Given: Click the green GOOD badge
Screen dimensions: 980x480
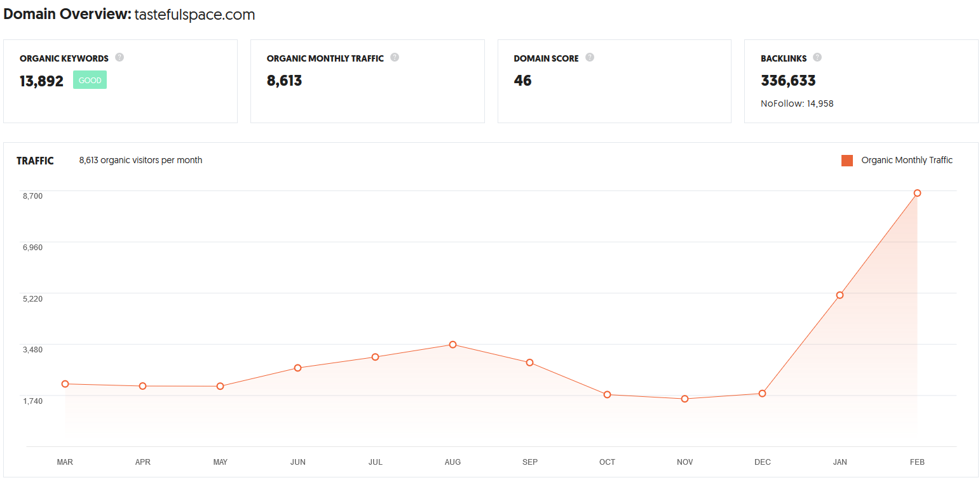Looking at the screenshot, I should (x=90, y=80).
